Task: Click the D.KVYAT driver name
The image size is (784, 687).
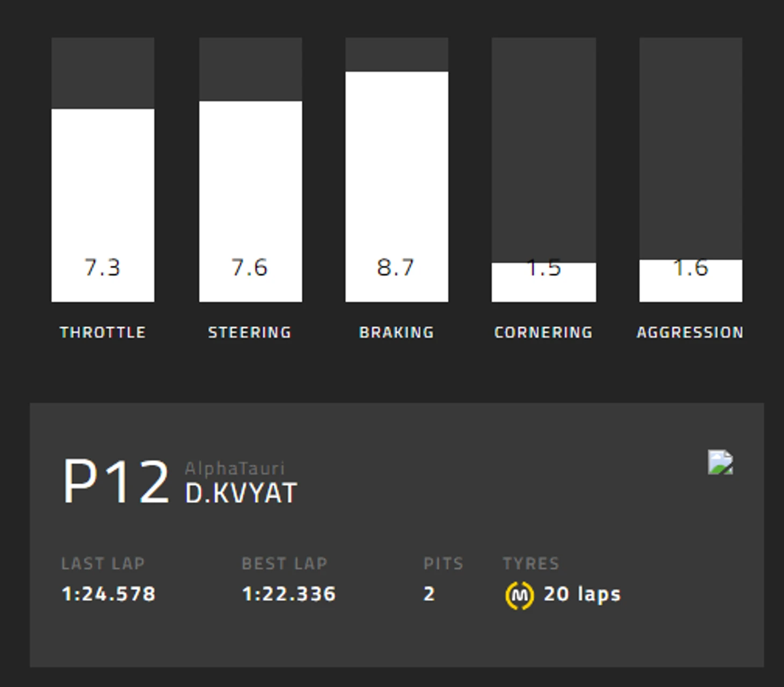Action: pos(241,493)
